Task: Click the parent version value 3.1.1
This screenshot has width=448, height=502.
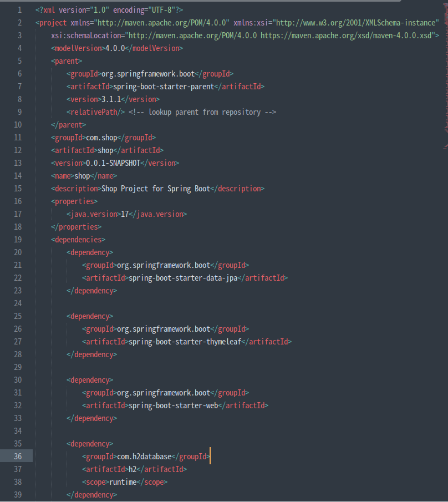Action: click(x=111, y=99)
